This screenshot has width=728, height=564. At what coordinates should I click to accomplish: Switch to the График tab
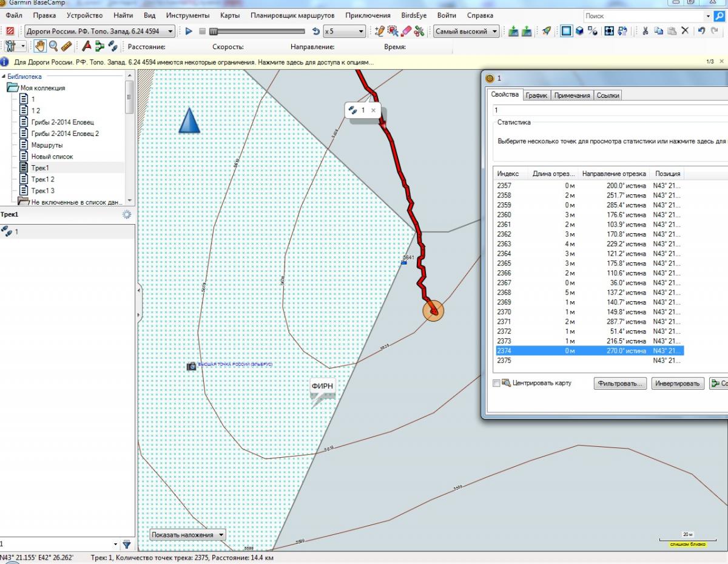coord(536,95)
